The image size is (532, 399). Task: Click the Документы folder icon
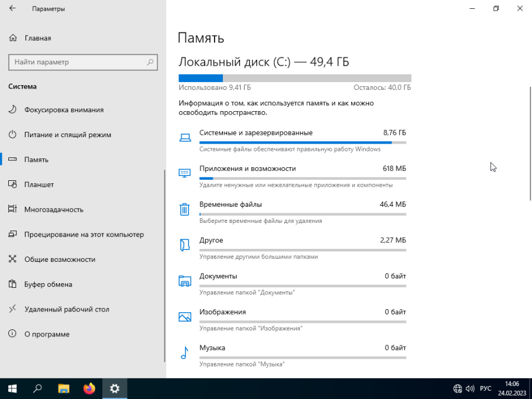[x=185, y=281]
